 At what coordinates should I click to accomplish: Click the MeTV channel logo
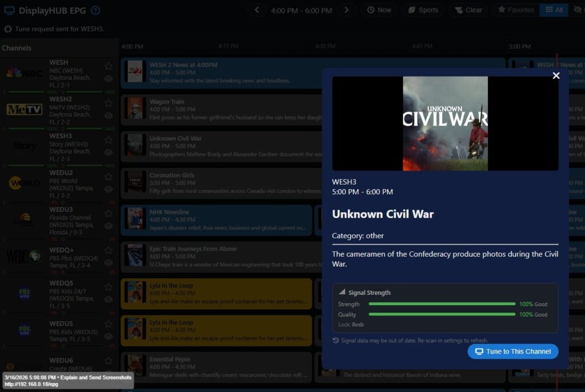25,110
